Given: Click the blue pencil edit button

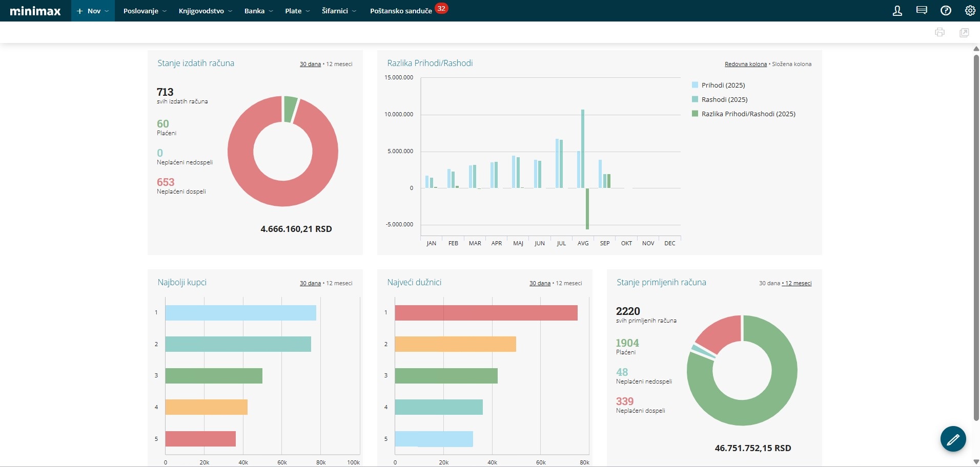Looking at the screenshot, I should click(x=953, y=439).
